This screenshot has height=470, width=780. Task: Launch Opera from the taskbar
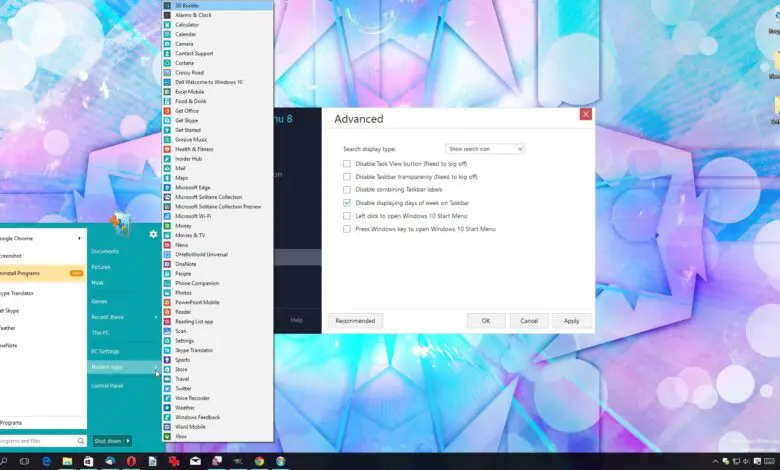(131, 462)
